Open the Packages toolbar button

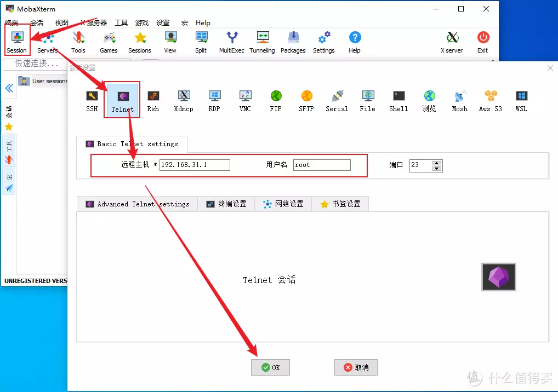pos(293,42)
